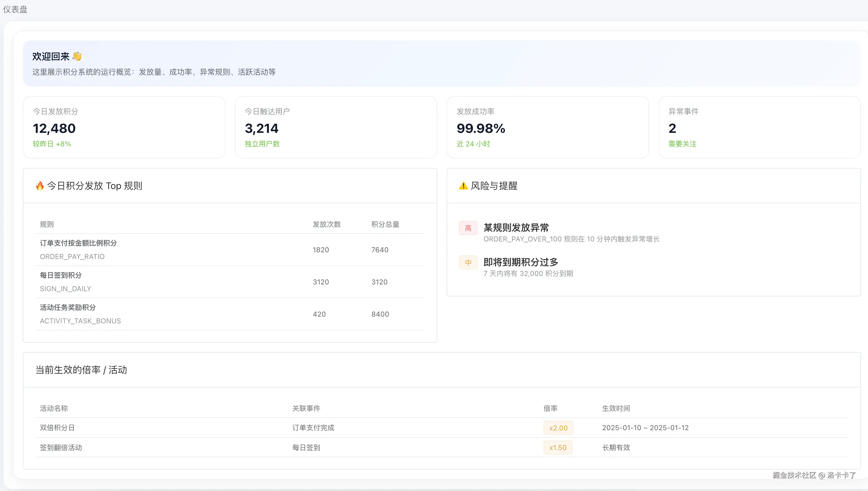Select the 活动任务奖励积分 rule row
This screenshot has height=491, width=868.
[68, 308]
